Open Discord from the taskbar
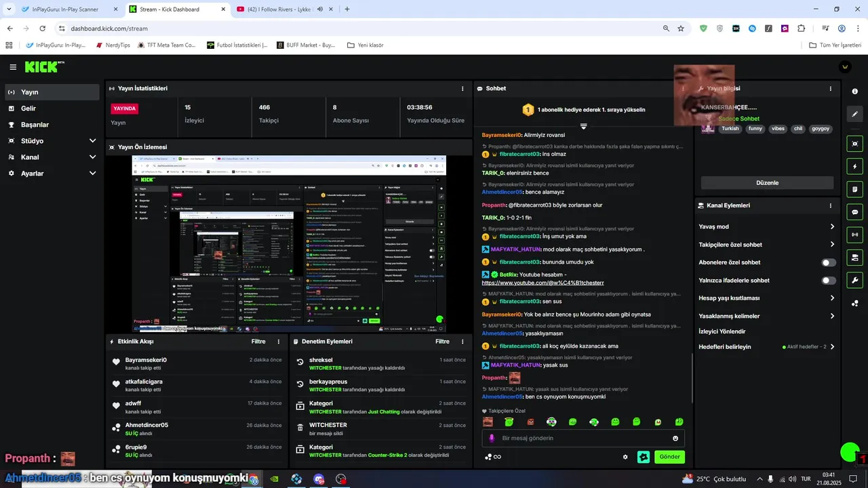The height and width of the screenshot is (488, 868). point(319,479)
